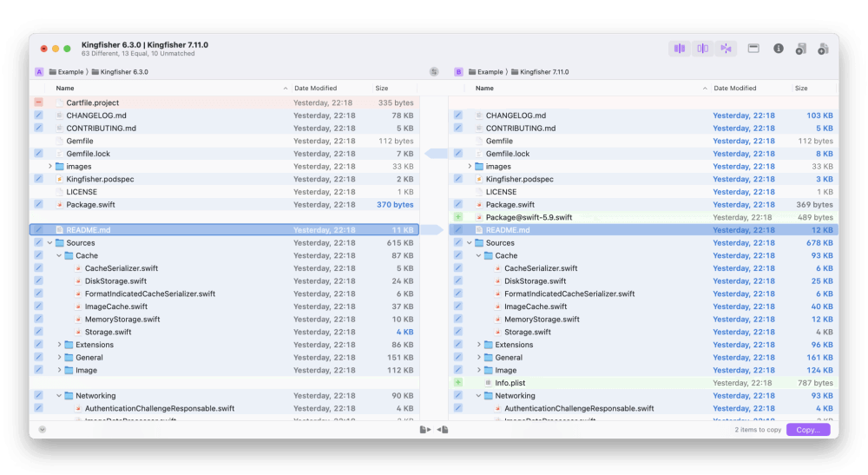Toggle the checkbox beside left Package.swift
This screenshot has height=475, width=868.
(x=38, y=204)
